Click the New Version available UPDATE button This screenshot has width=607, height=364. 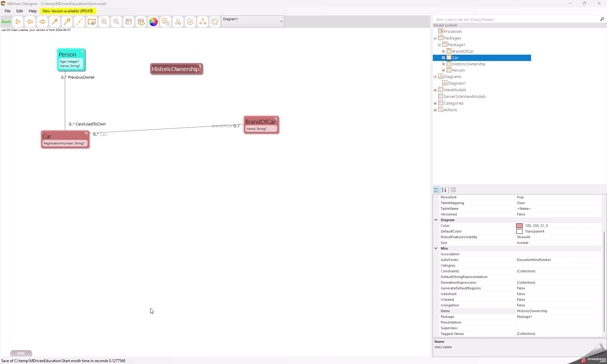pos(68,11)
